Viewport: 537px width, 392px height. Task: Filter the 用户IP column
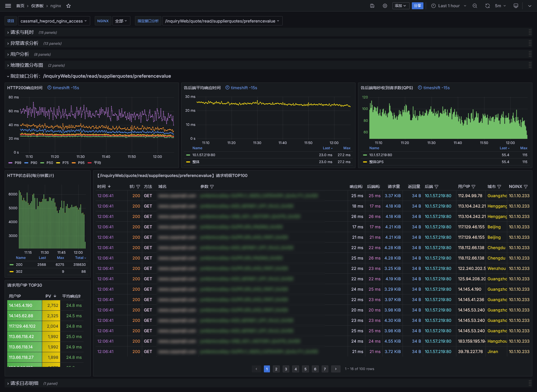coord(473,187)
